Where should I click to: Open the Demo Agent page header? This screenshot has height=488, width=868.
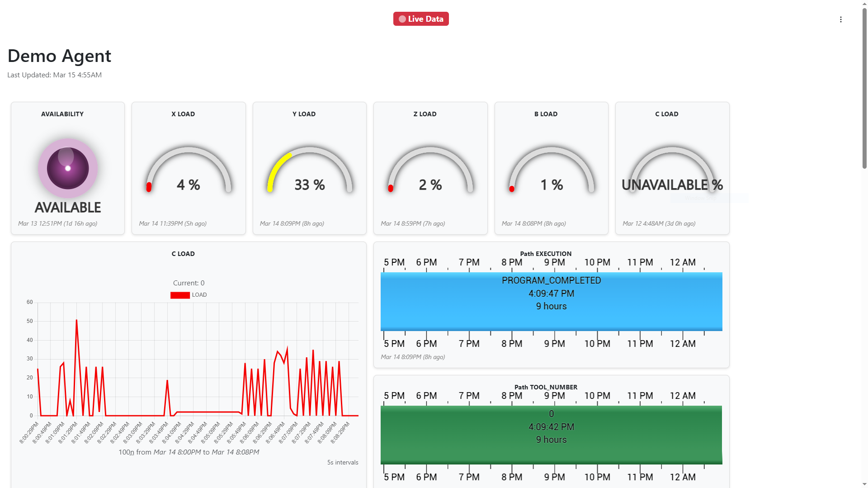pyautogui.click(x=59, y=56)
